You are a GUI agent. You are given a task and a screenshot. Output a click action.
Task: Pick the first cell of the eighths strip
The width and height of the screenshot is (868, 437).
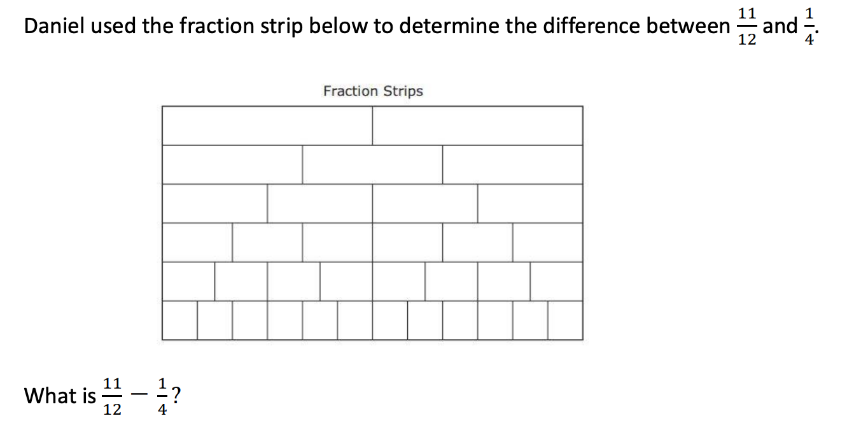(188, 281)
